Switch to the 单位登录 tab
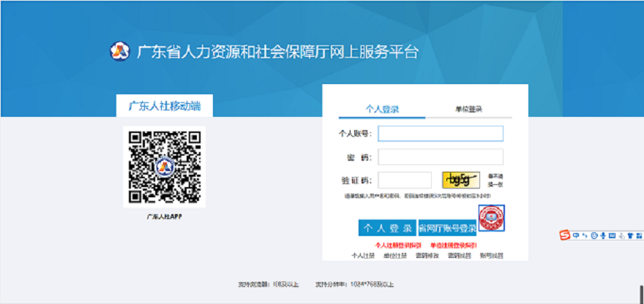644x304 pixels. click(468, 110)
